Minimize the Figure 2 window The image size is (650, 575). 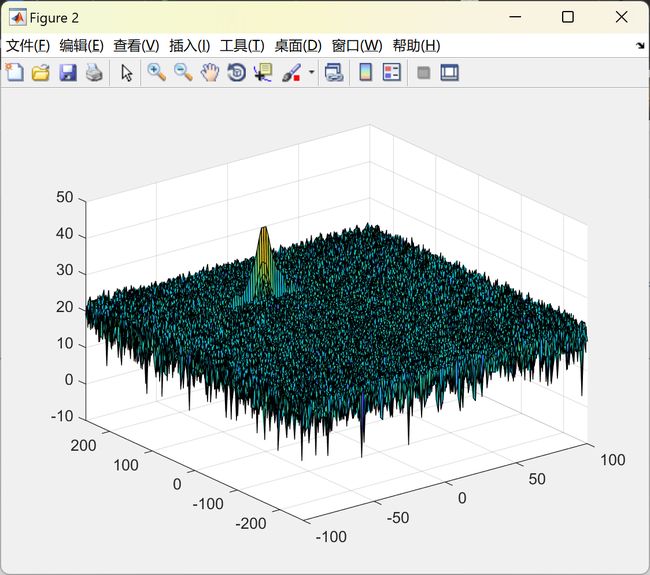(x=515, y=17)
